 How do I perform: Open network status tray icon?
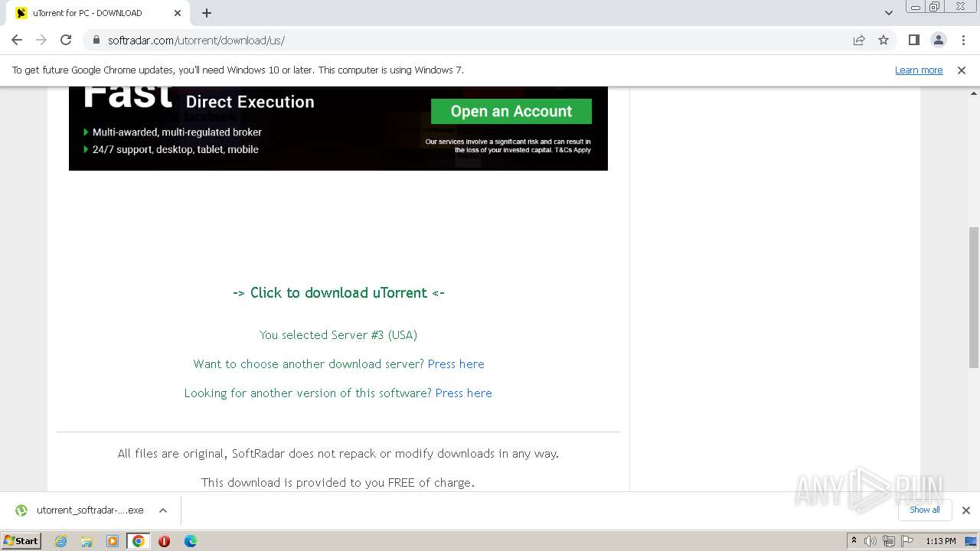point(888,541)
